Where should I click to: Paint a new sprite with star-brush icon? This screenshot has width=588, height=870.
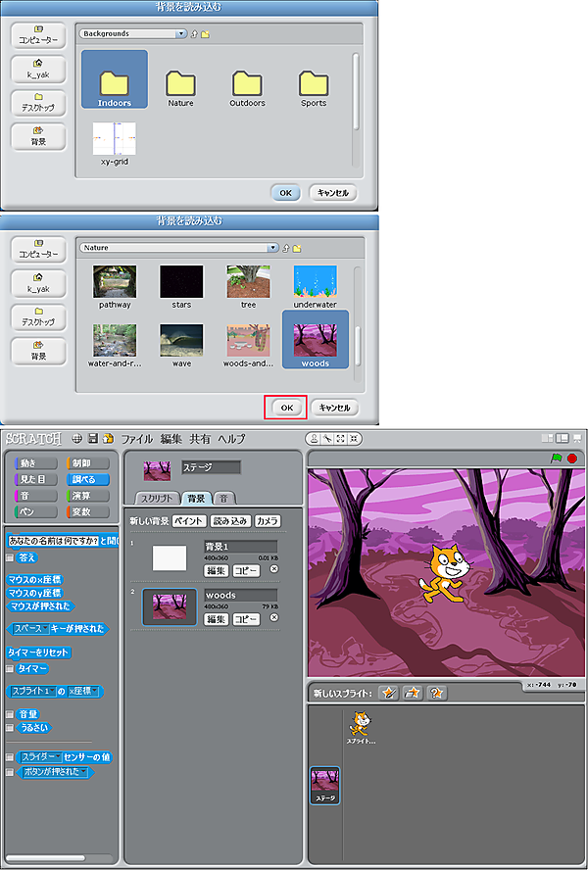[388, 694]
